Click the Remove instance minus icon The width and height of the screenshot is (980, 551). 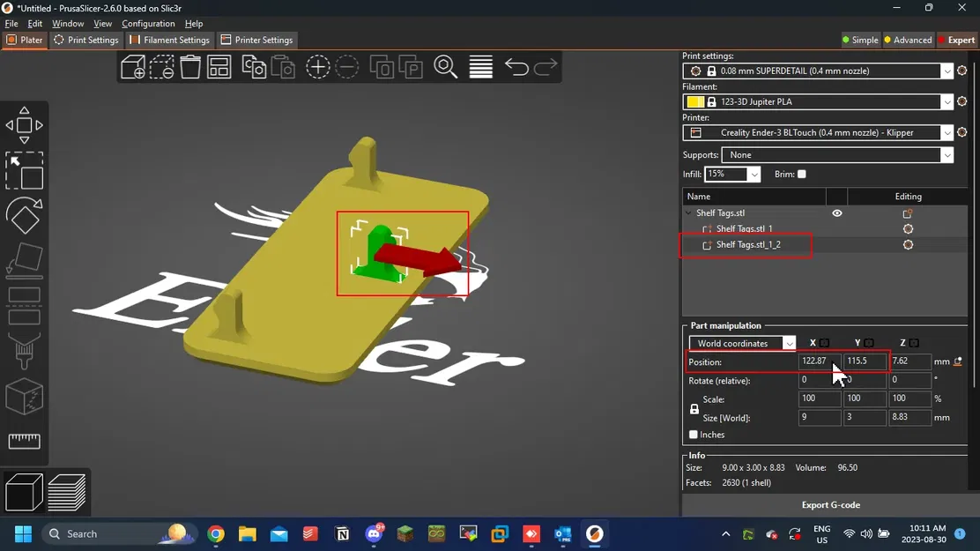[347, 67]
